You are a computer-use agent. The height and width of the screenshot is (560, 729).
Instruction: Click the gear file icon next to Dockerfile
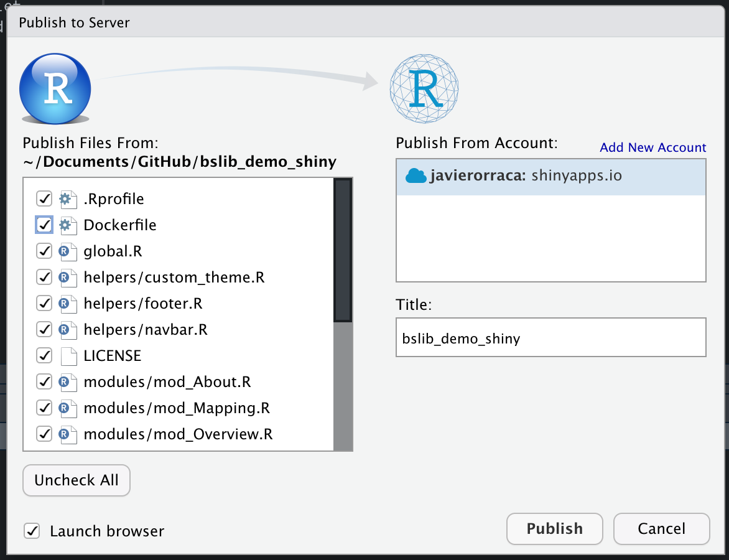68,225
